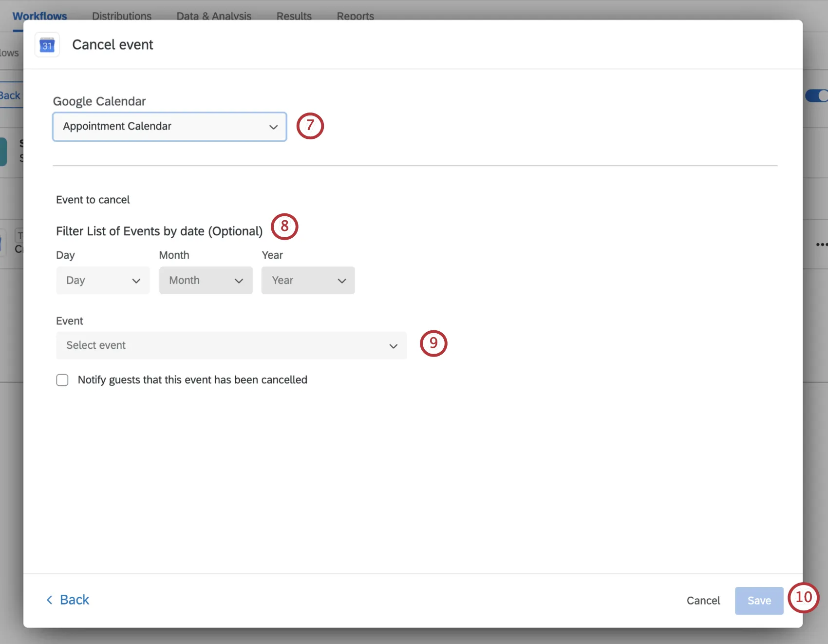Click the back arrow chevron near Back

tap(49, 600)
